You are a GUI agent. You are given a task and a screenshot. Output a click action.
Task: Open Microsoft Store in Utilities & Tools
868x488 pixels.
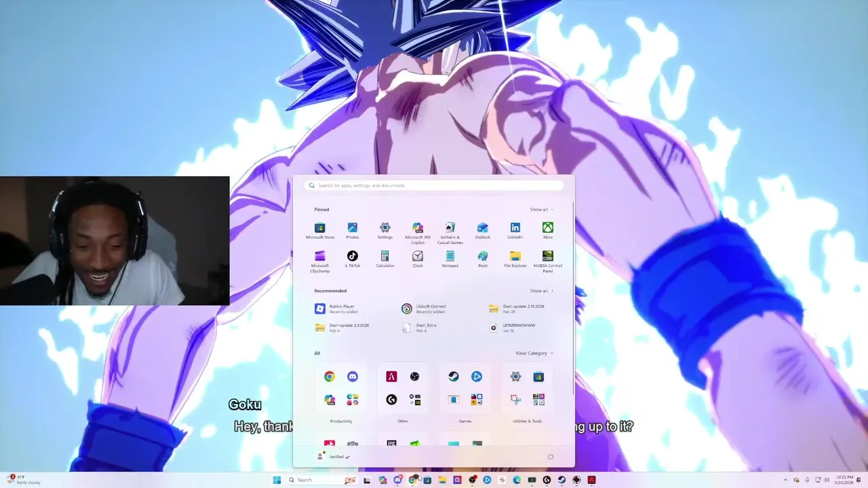[x=538, y=376]
